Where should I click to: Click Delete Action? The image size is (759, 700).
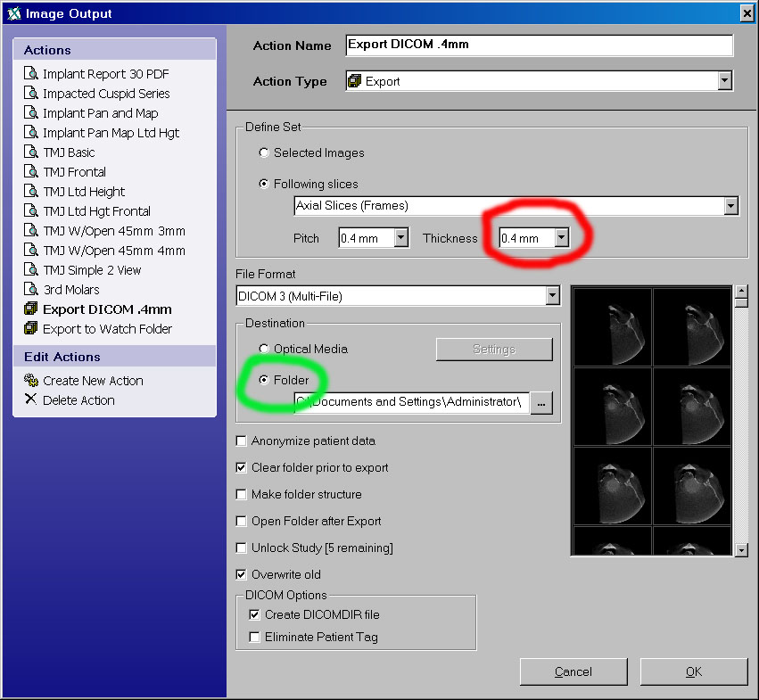(x=78, y=400)
